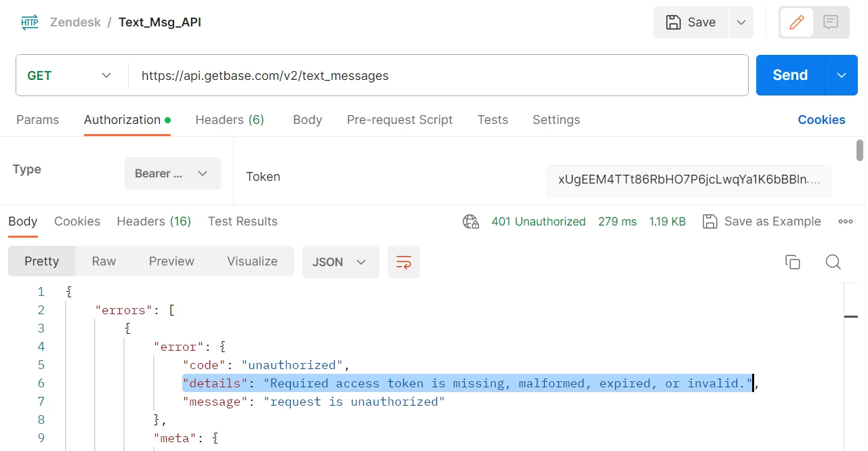Screen dimensions: 868x451
Task: Open the request Headers (6) tab
Action: 230,120
